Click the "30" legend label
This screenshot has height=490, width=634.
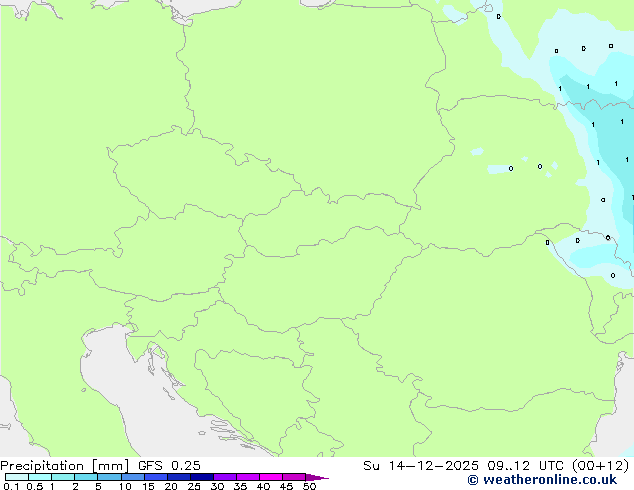217,486
